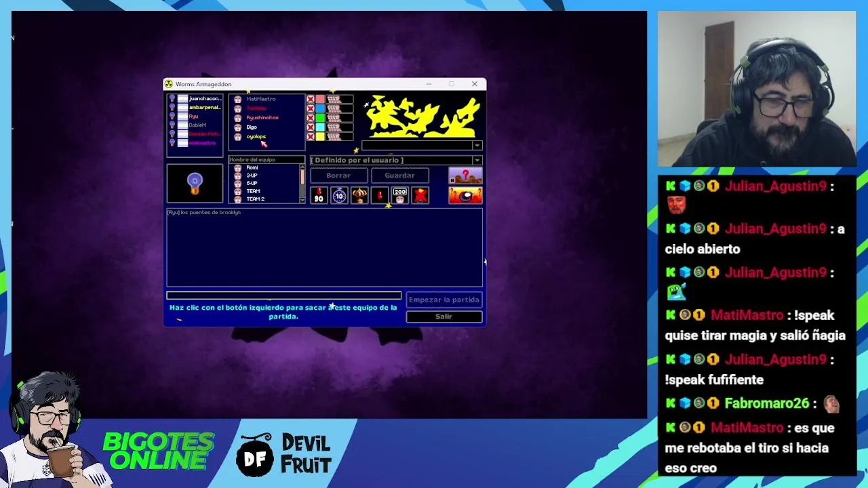868x488 pixels.
Task: Click the yellow color swatch for cyclops
Action: (320, 137)
